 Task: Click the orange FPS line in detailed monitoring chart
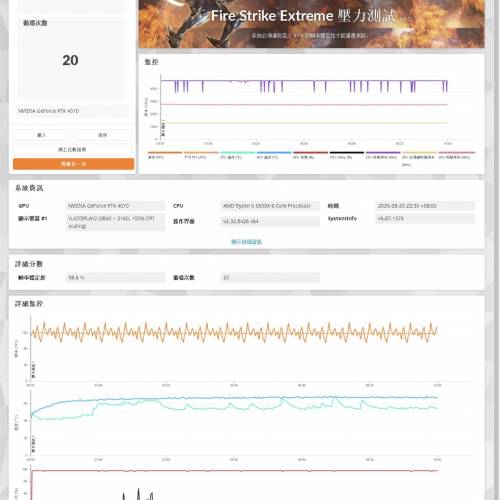(x=233, y=332)
